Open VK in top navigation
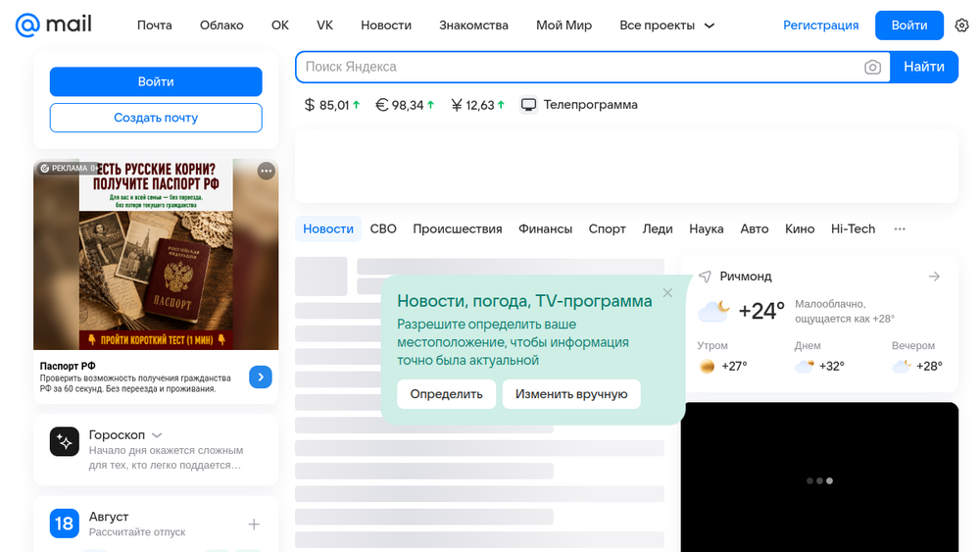 pos(325,25)
